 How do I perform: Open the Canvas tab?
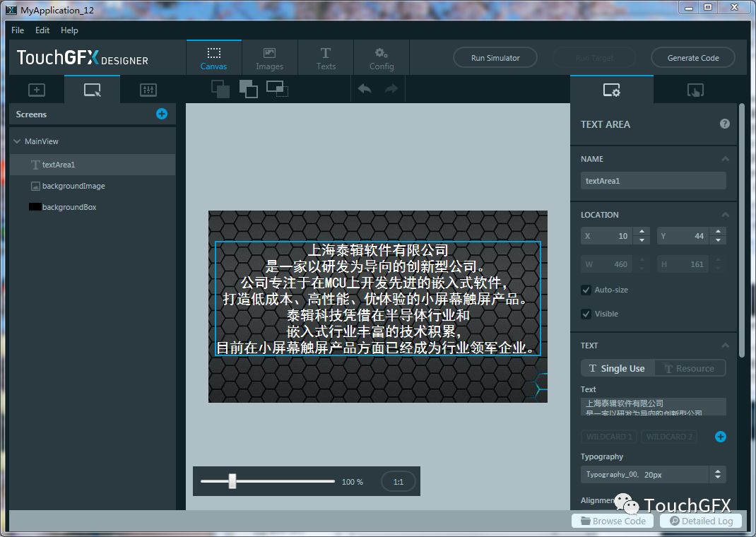213,58
